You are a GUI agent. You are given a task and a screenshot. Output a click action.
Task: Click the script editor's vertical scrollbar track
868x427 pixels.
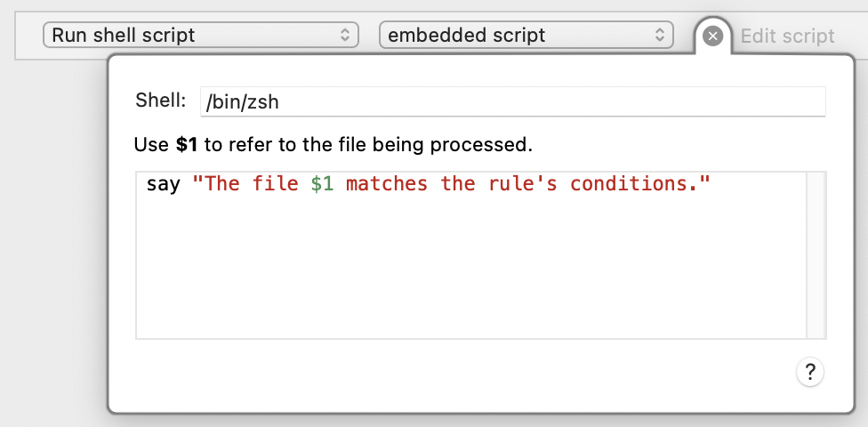coord(816,254)
